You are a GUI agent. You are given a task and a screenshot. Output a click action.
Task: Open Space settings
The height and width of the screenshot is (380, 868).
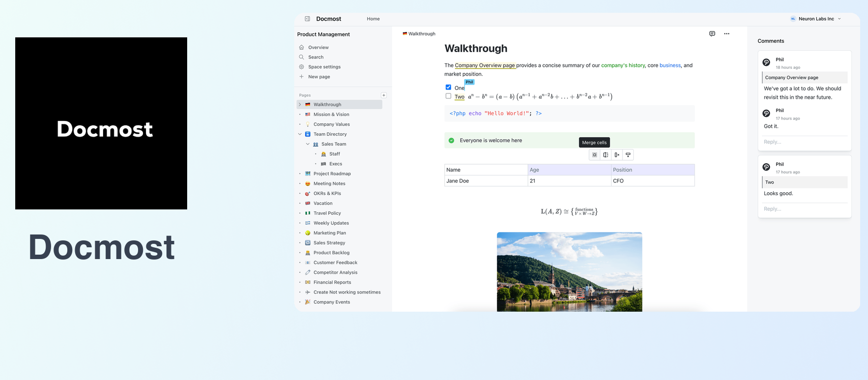pos(324,67)
